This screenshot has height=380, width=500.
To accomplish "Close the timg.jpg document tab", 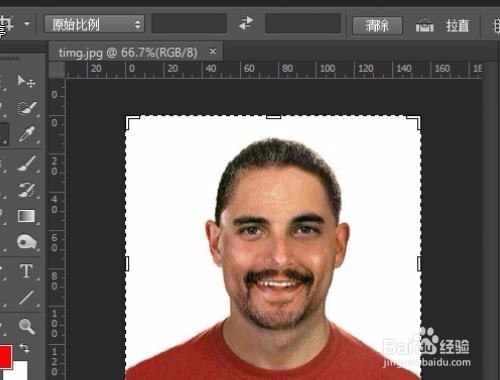I will point(212,52).
